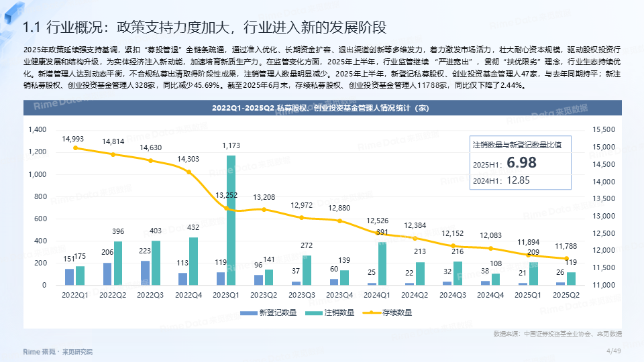Click the data label 11,894
This screenshot has height=362, width=644.
[529, 243]
